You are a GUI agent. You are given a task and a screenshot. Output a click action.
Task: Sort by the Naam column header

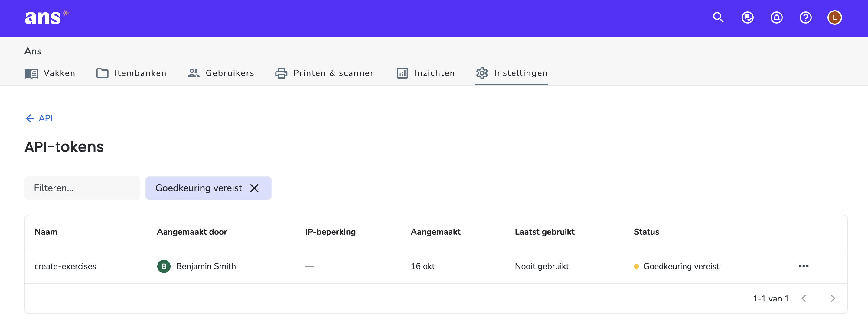pyautogui.click(x=46, y=232)
